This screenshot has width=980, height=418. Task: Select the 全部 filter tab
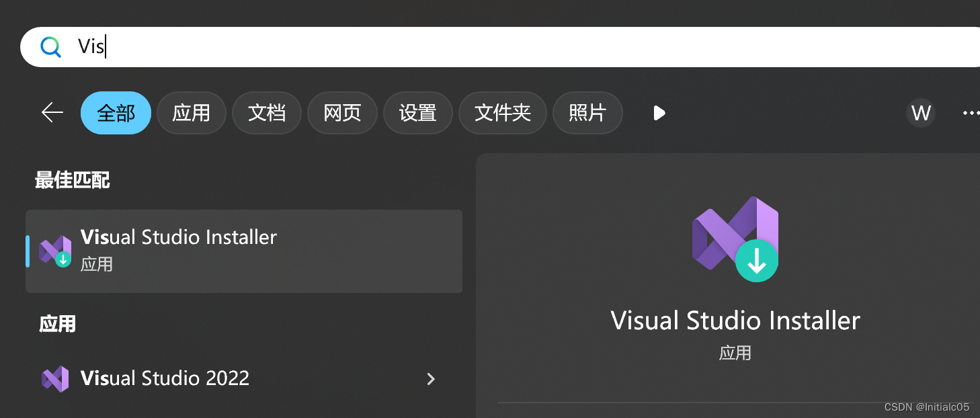click(x=116, y=113)
